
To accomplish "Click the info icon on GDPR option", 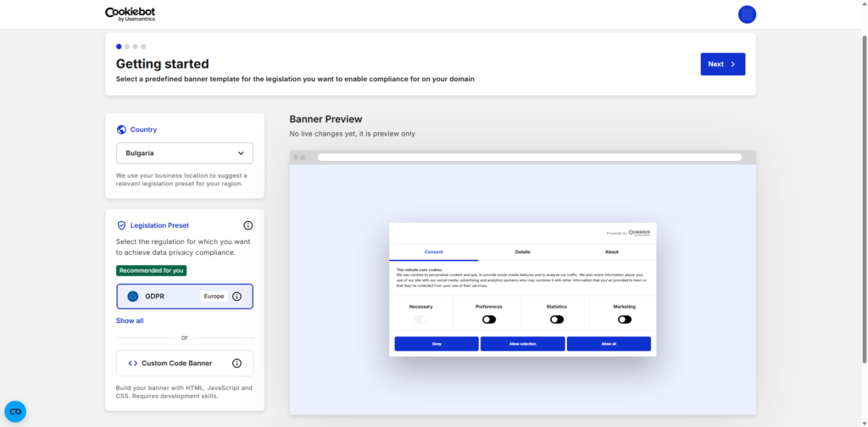I will point(237,297).
